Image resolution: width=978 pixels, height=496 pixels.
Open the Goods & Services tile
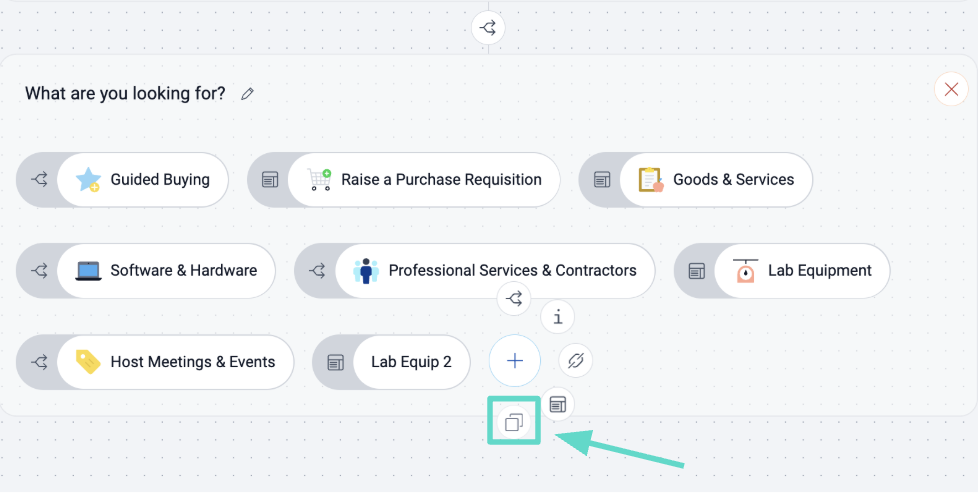[x=715, y=180]
